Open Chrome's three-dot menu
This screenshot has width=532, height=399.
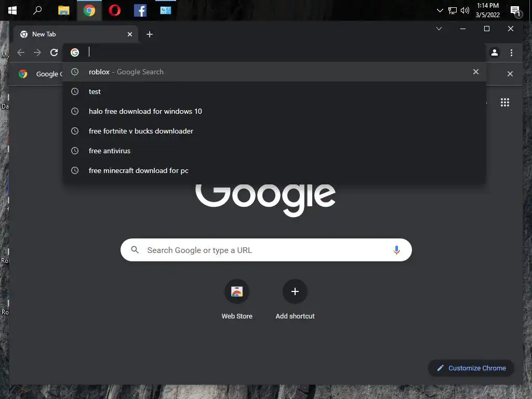pyautogui.click(x=511, y=52)
